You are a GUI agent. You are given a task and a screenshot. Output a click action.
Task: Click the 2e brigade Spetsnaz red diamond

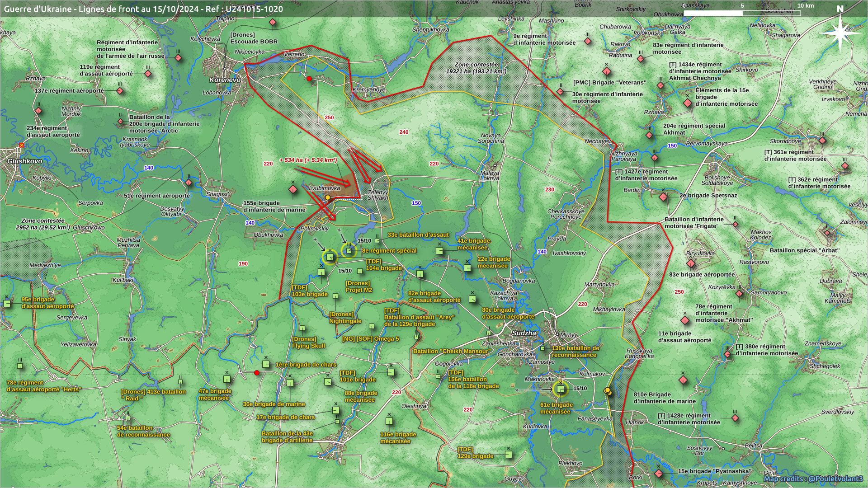[x=663, y=197]
